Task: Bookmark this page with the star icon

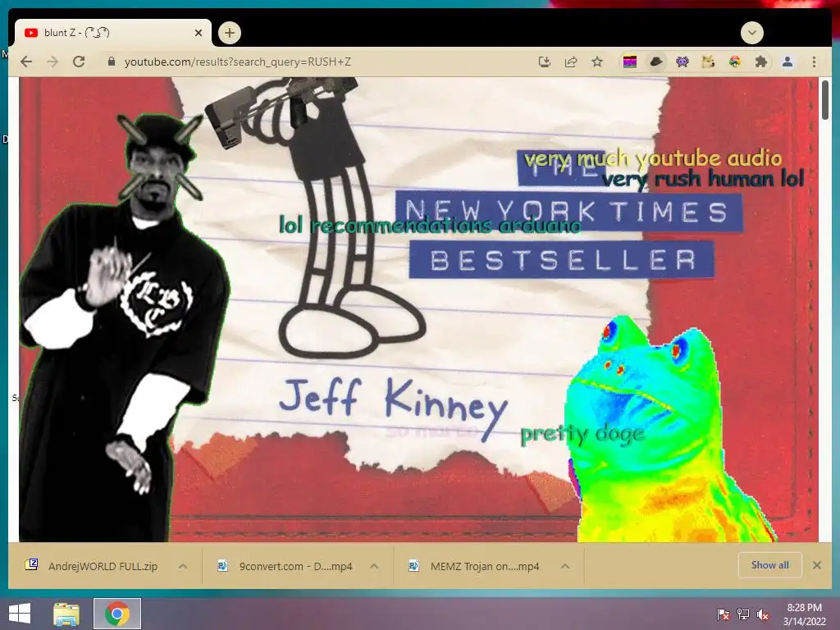Action: point(597,62)
